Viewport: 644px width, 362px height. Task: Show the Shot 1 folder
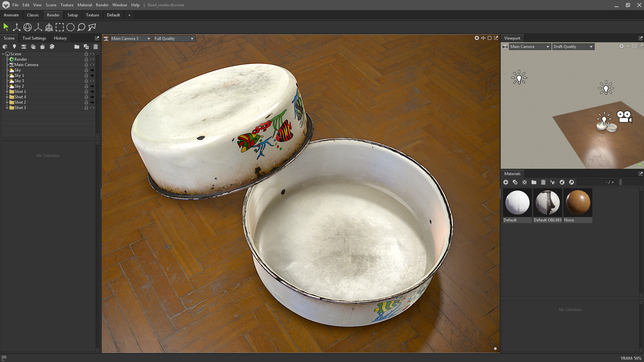[x=92, y=92]
